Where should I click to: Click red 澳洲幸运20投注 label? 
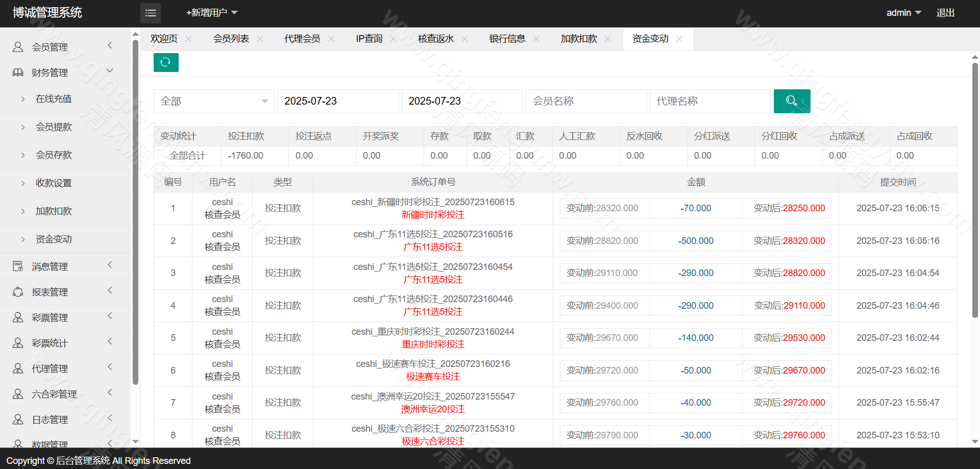point(433,409)
